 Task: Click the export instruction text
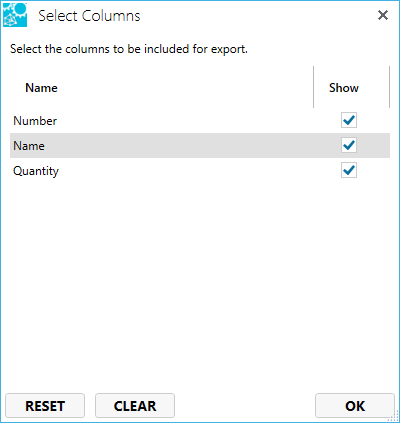(x=129, y=49)
